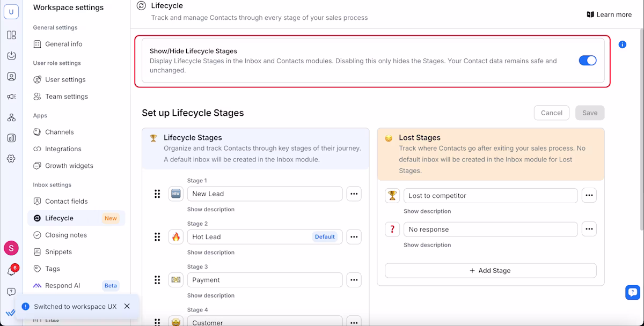Show description under Payment stage
Screen dimensions: 644x326
click(x=211, y=295)
